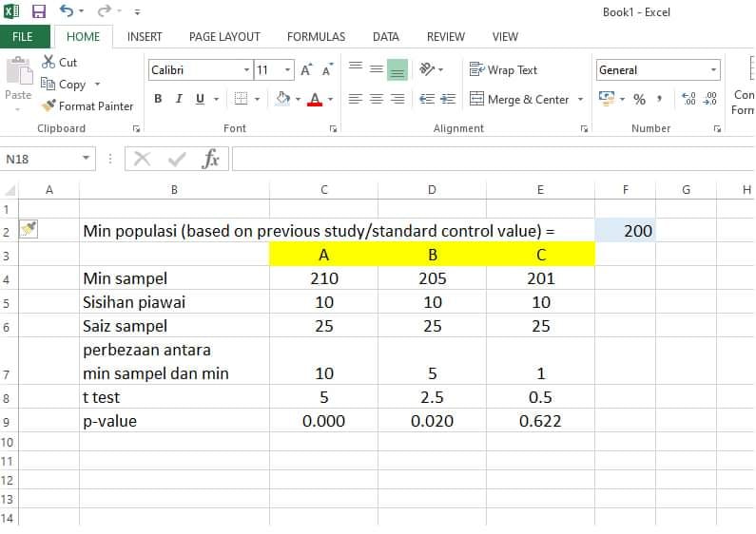Click Increase Decimal icon
This screenshot has height=534, width=756.
click(x=689, y=99)
